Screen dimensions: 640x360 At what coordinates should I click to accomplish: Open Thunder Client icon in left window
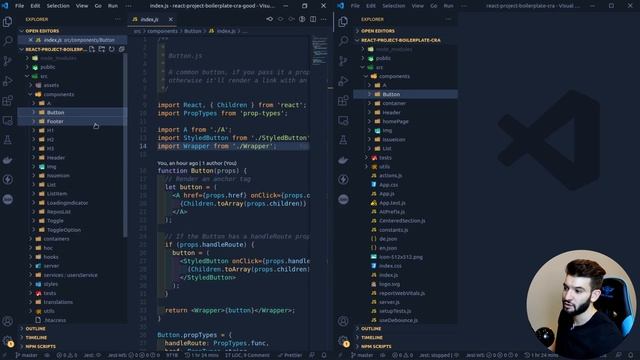click(8, 179)
